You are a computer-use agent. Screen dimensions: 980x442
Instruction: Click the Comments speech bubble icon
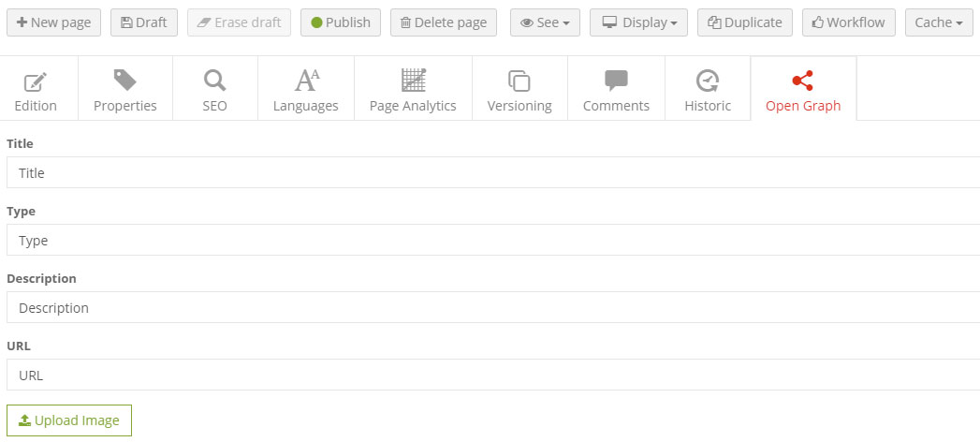(616, 81)
